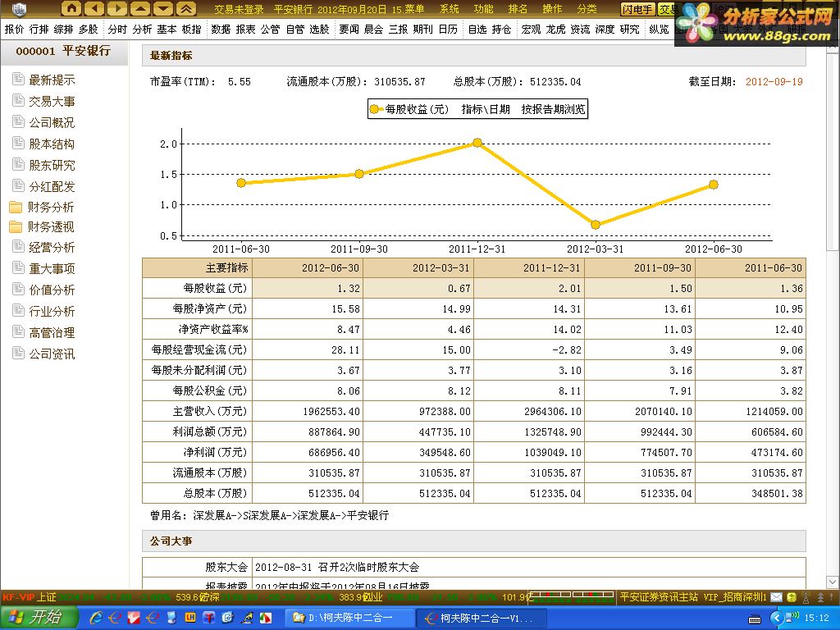Click the mail envelope status icon
This screenshot has width=840, height=630.
coord(776,597)
